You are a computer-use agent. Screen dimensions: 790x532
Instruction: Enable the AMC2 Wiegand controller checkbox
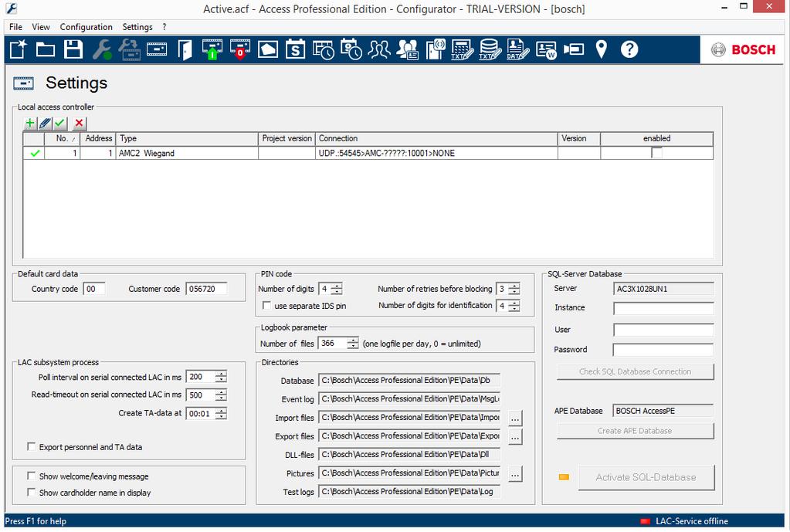coord(656,153)
